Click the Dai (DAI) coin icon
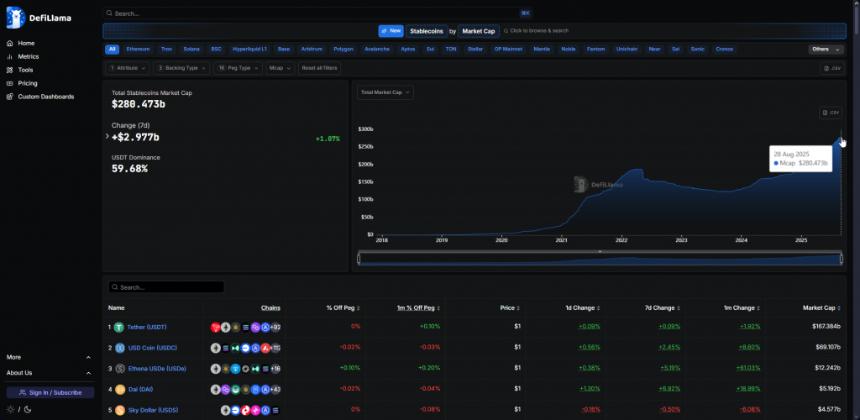The height and width of the screenshot is (420, 860). 119,389
